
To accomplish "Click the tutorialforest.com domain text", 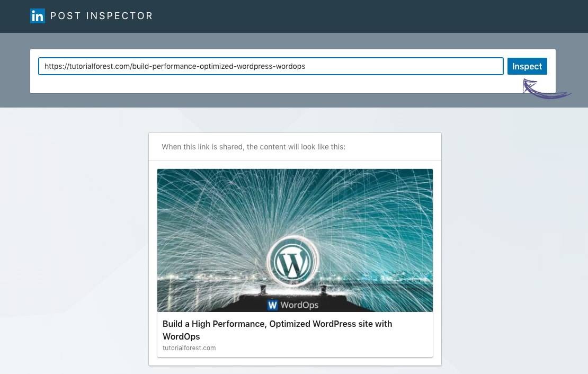I will pyautogui.click(x=189, y=348).
